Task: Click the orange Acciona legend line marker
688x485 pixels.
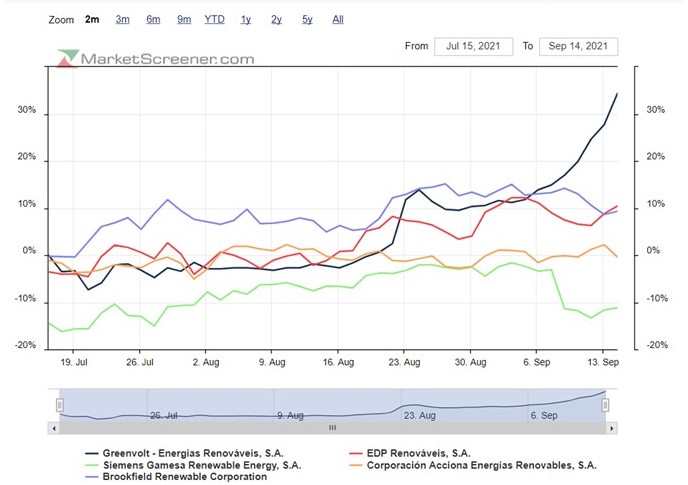Action: pos(356,465)
